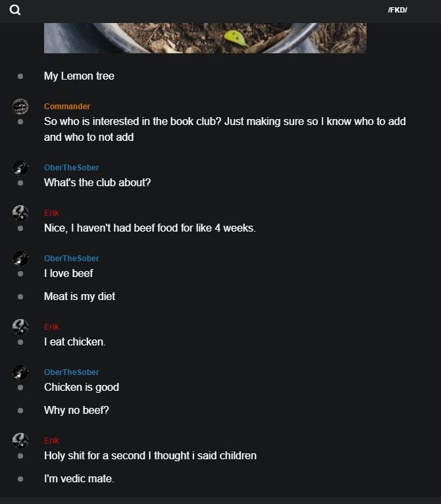Click Erik's avatar beside beef food message
The width and height of the screenshot is (441, 504).
(x=20, y=213)
